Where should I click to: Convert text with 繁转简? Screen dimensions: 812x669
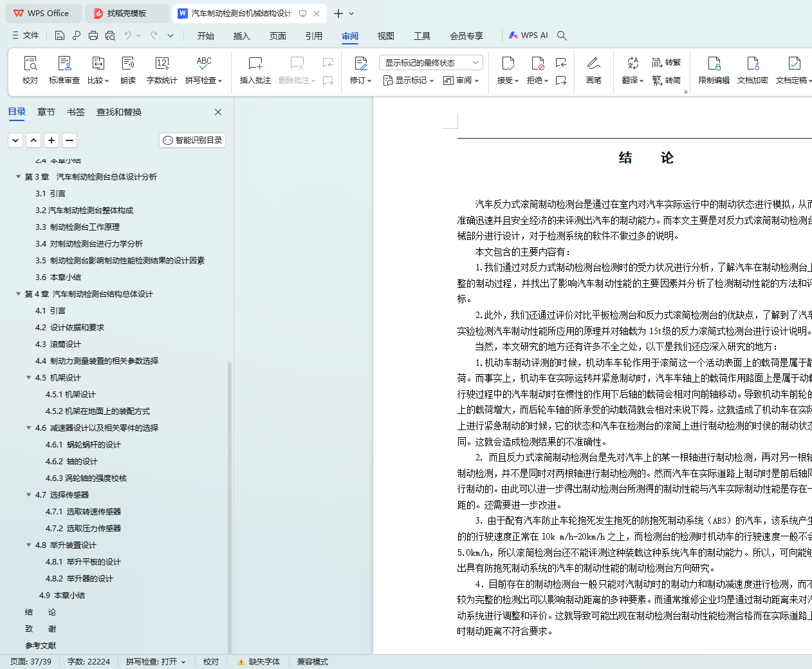(667, 80)
